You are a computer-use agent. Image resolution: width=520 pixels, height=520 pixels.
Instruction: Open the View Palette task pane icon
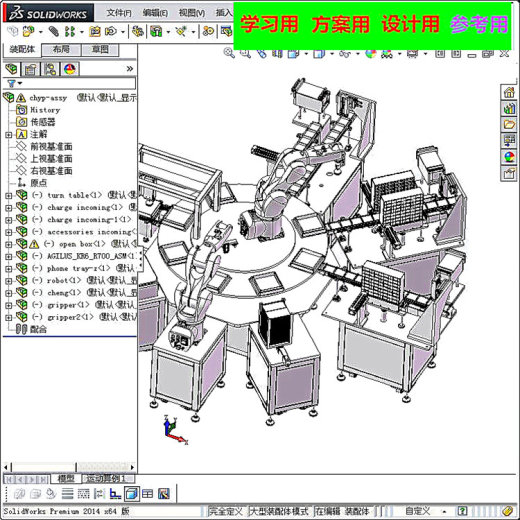tap(509, 140)
